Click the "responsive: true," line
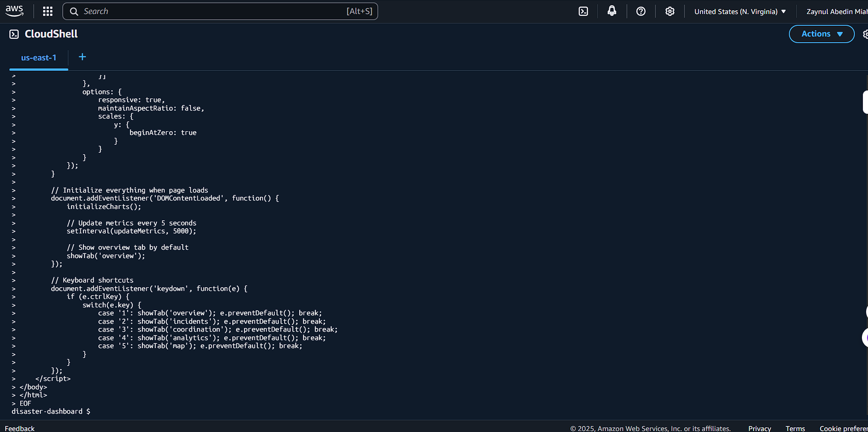Image resolution: width=868 pixels, height=432 pixels. pos(132,100)
